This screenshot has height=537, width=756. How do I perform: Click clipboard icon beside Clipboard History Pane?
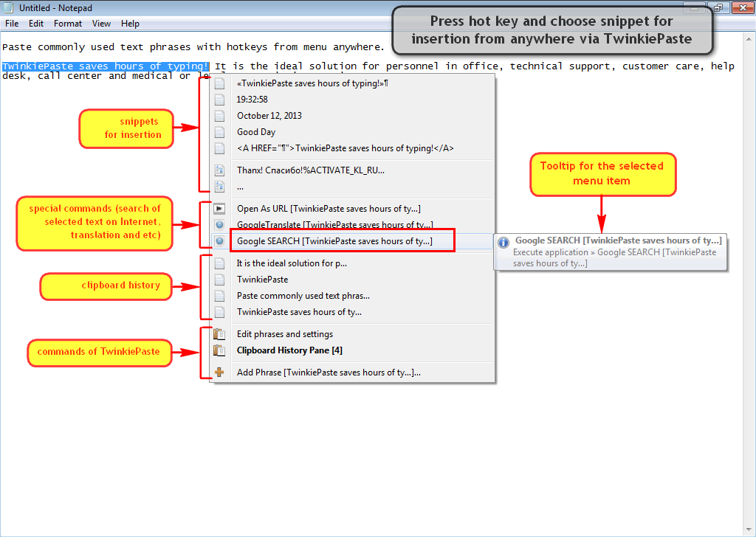coord(219,350)
